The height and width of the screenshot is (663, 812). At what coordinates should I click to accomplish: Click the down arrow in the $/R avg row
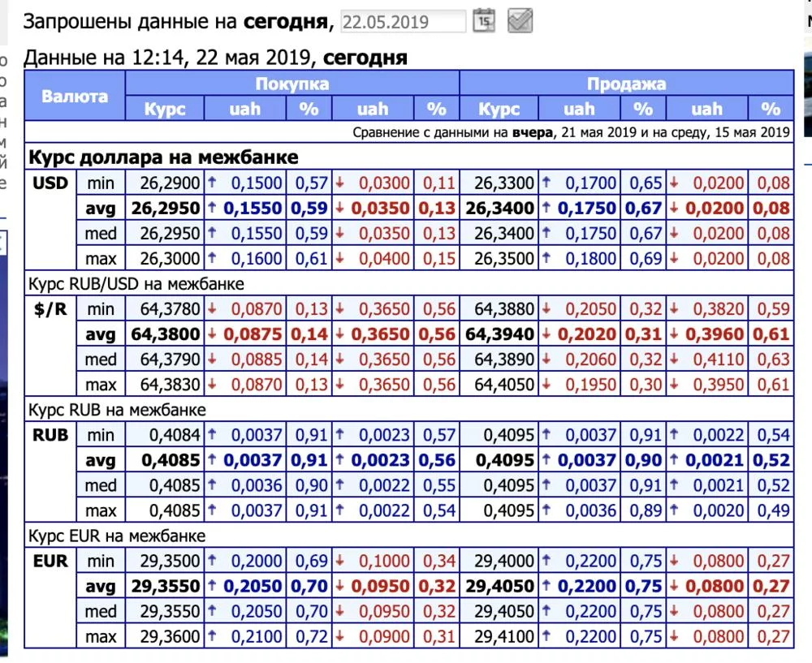213,334
